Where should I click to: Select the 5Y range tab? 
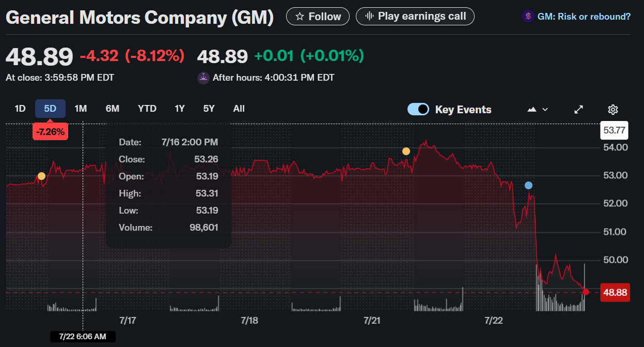(209, 109)
